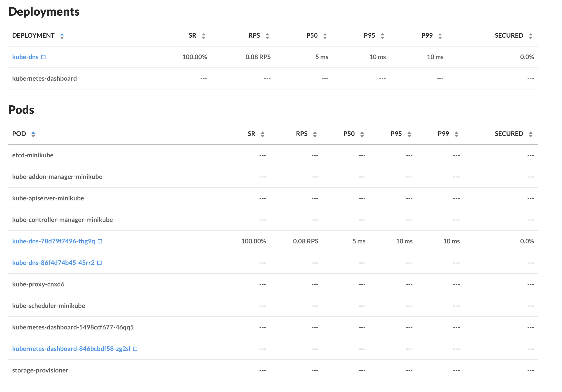Viewport: 562px width, 392px height.
Task: Select kube-scheduler-minikube pod name
Action: 49,306
